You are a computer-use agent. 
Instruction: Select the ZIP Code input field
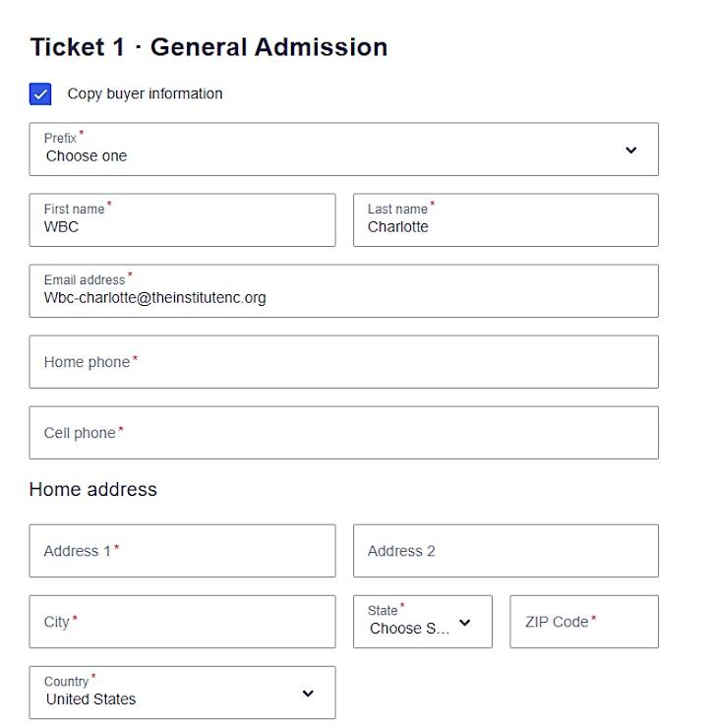pyautogui.click(x=584, y=622)
